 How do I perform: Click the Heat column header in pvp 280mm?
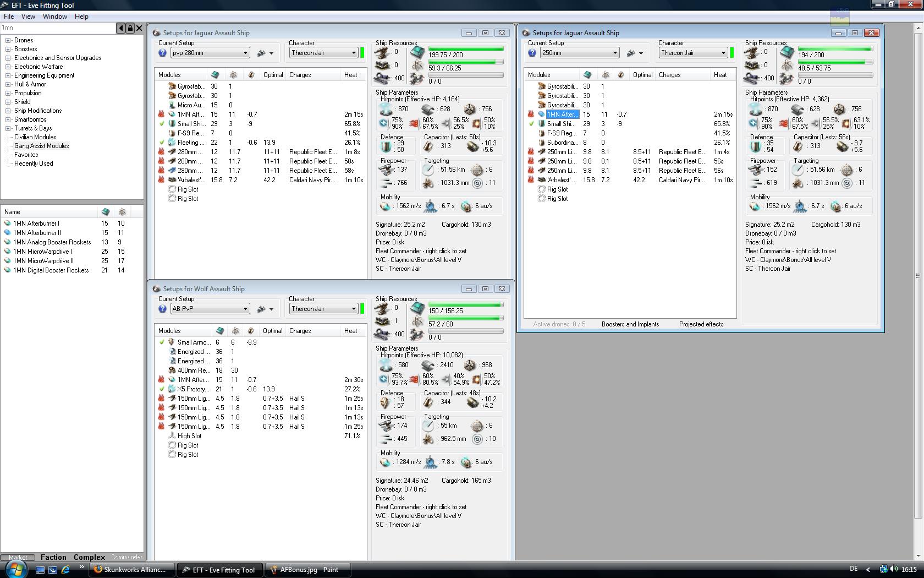pyautogui.click(x=351, y=75)
